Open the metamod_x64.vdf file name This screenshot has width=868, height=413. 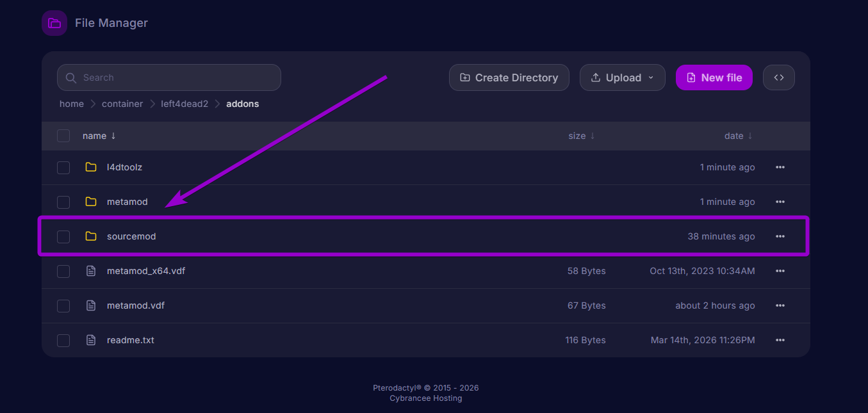tap(146, 271)
